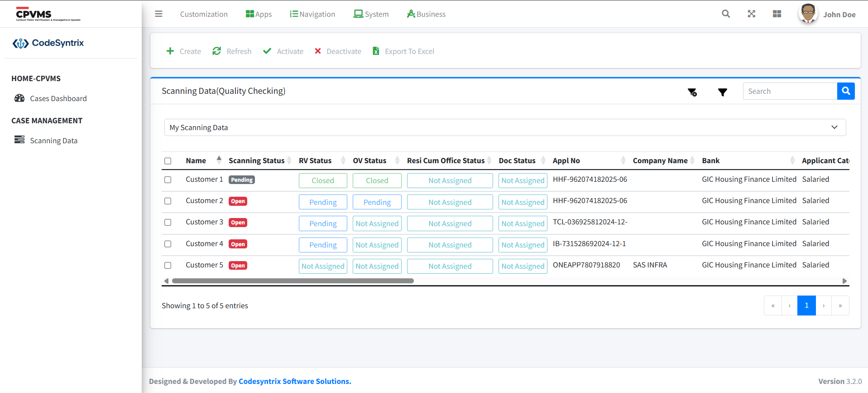Click the clear filter funnel icon
This screenshot has width=868, height=393.
click(x=692, y=92)
